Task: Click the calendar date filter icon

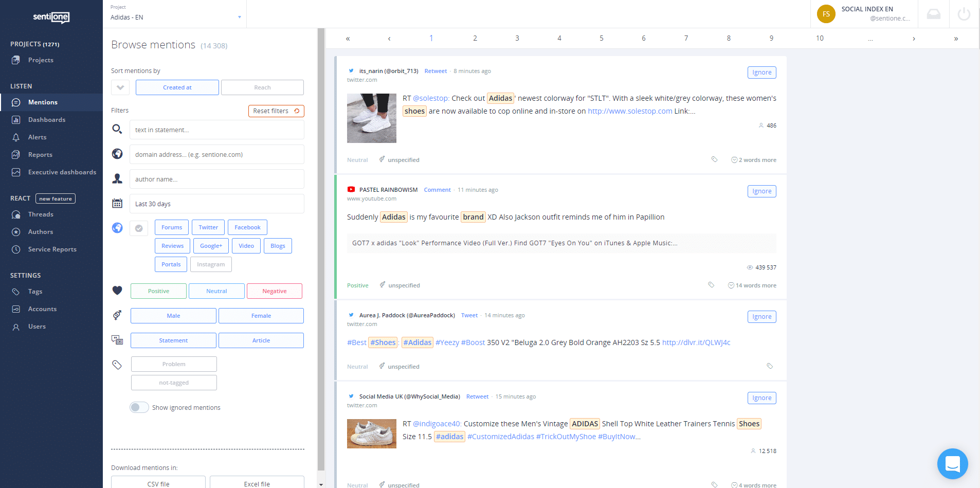Action: pos(117,204)
